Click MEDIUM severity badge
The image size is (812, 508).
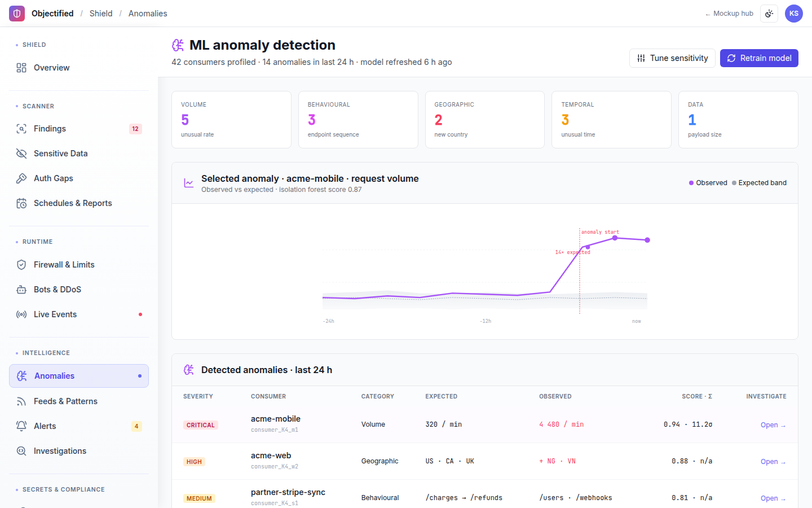tap(199, 498)
